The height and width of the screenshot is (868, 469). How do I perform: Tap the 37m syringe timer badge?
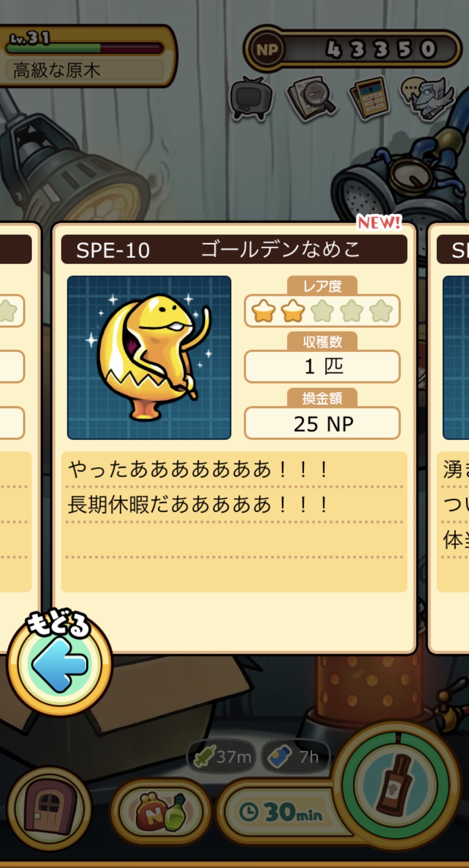pos(222,757)
